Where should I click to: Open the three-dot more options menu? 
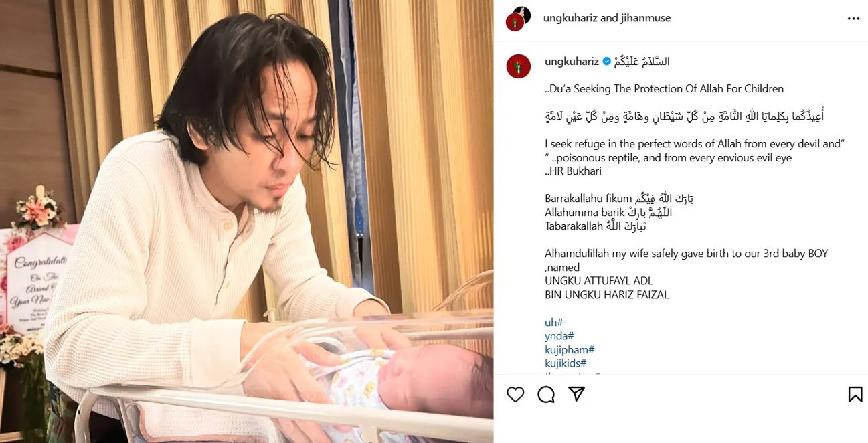[x=853, y=19]
